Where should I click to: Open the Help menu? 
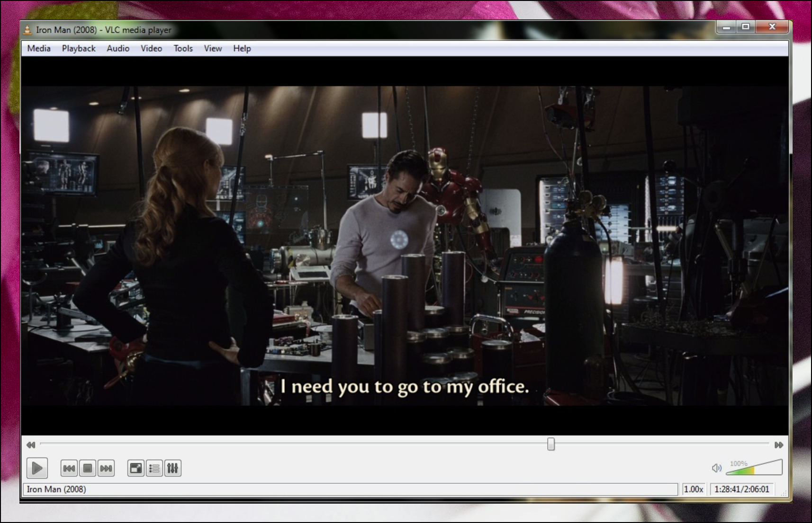click(242, 48)
